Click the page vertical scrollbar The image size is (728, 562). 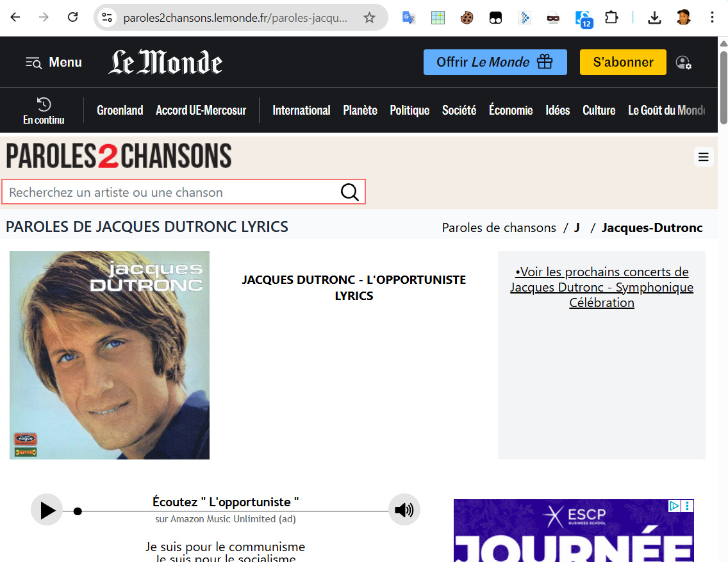(724, 88)
